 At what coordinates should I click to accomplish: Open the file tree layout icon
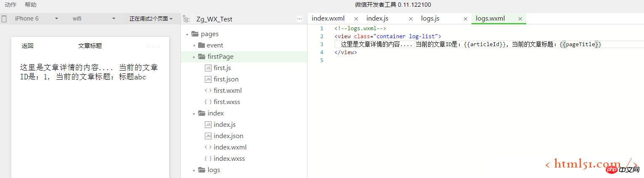187,18
